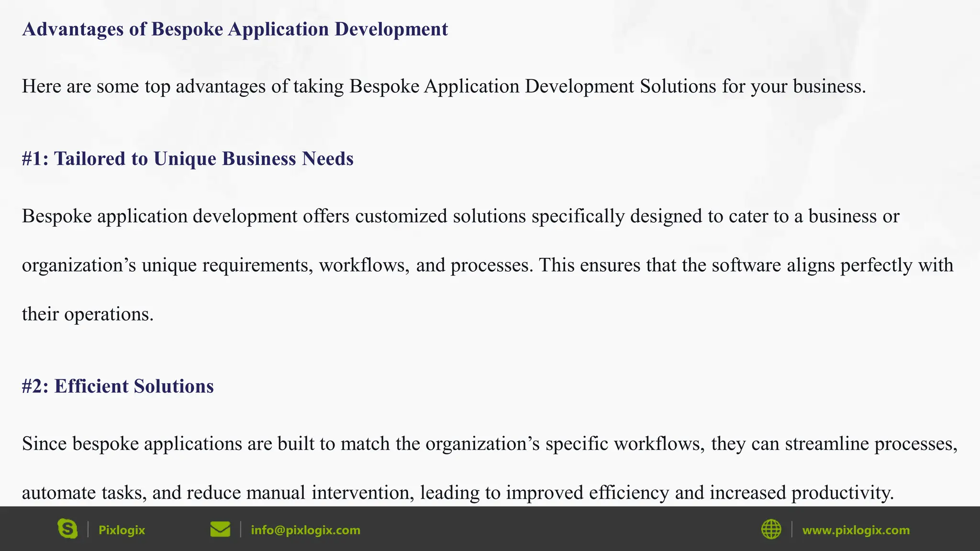Click the line starting 'Since bespoke applications are built'
The height and width of the screenshot is (551, 980).
point(490,444)
